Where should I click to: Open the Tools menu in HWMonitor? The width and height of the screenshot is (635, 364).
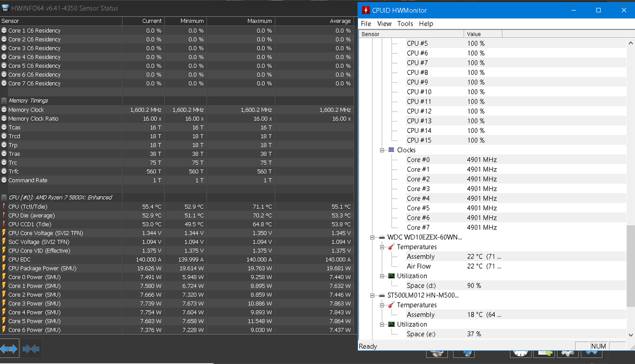click(405, 23)
